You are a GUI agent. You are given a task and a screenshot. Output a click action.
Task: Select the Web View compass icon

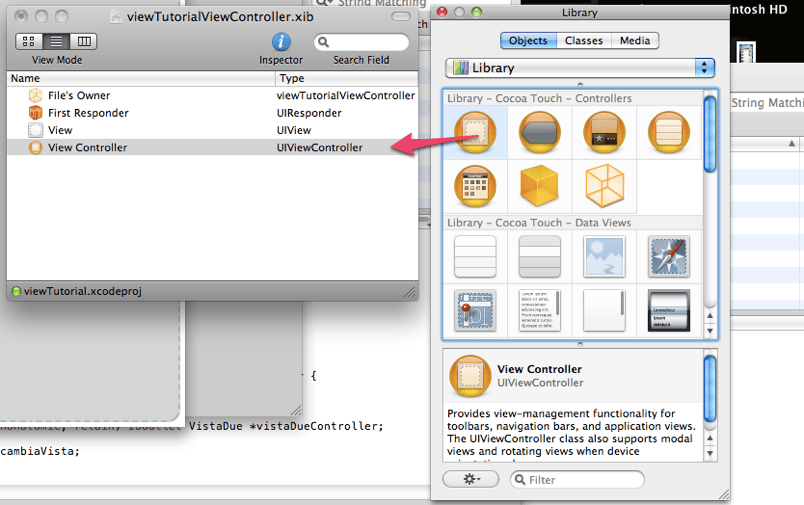click(x=669, y=256)
